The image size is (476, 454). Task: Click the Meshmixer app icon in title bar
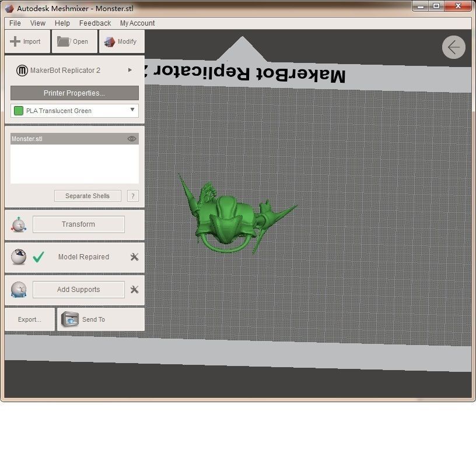point(9,9)
